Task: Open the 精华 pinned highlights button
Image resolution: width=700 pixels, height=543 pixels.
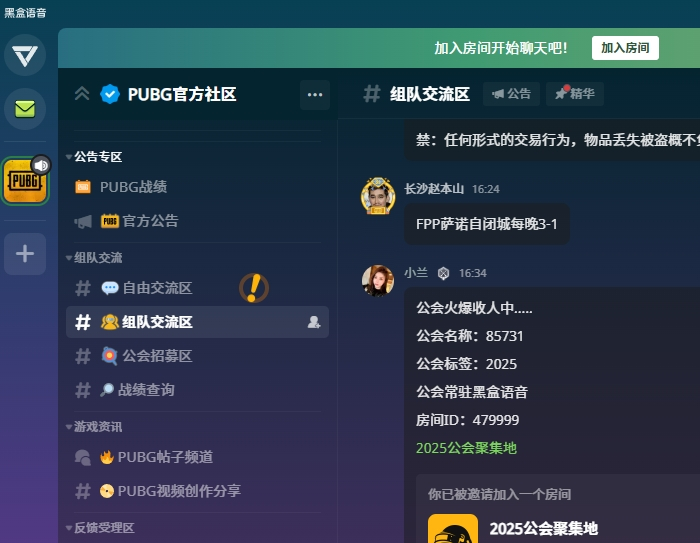Action: pos(575,94)
